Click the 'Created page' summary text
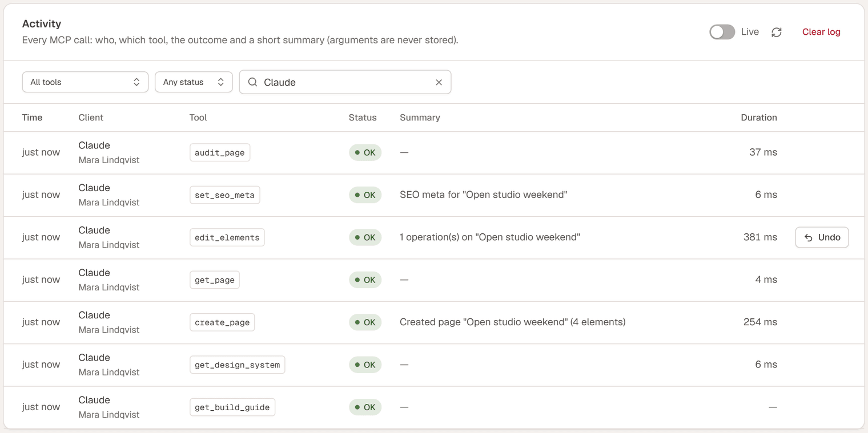Image resolution: width=868 pixels, height=433 pixels. [513, 322]
